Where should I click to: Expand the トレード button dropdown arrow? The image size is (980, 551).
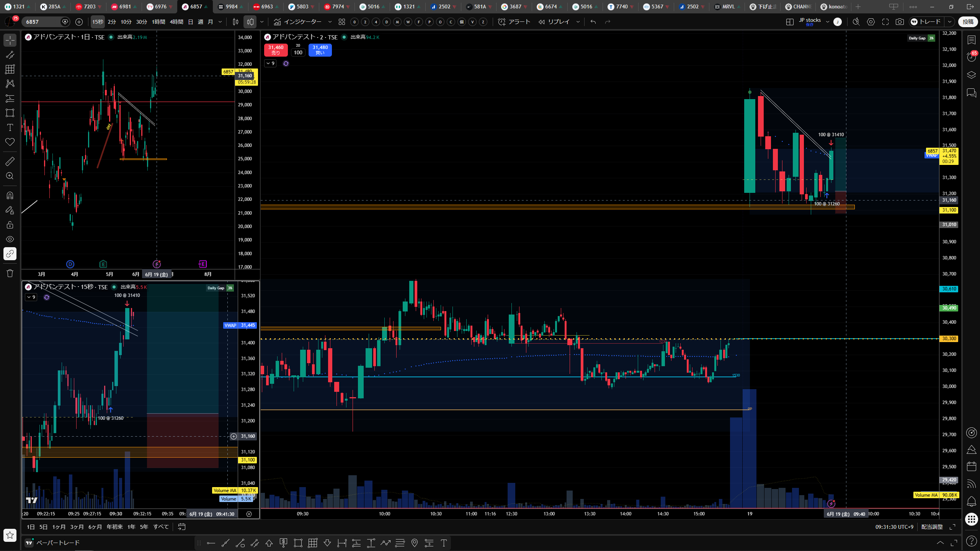[950, 22]
